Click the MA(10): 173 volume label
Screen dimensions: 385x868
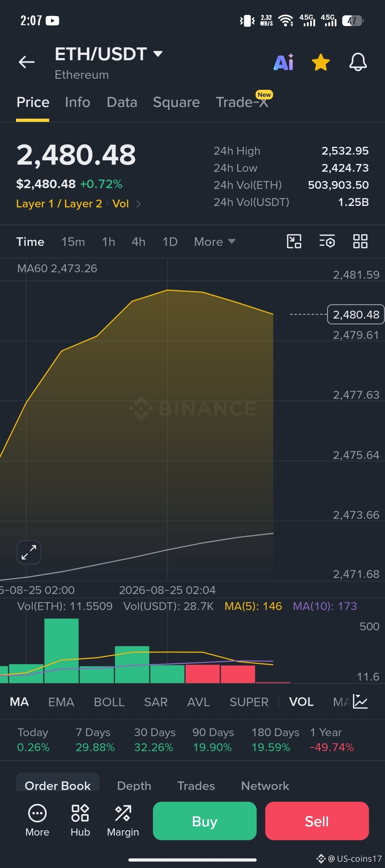(325, 606)
